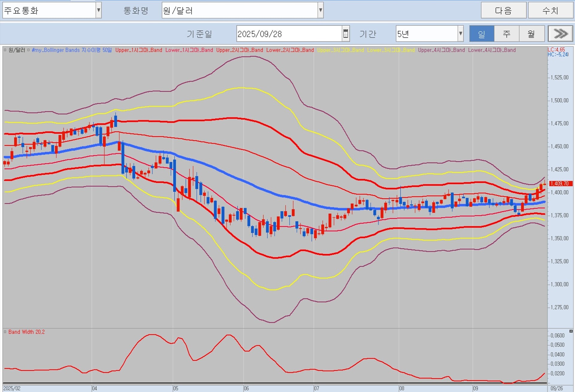The image size is (575, 392).
Task: Open the 원/달러 currency name dropdown
Action: pyautogui.click(x=320, y=10)
